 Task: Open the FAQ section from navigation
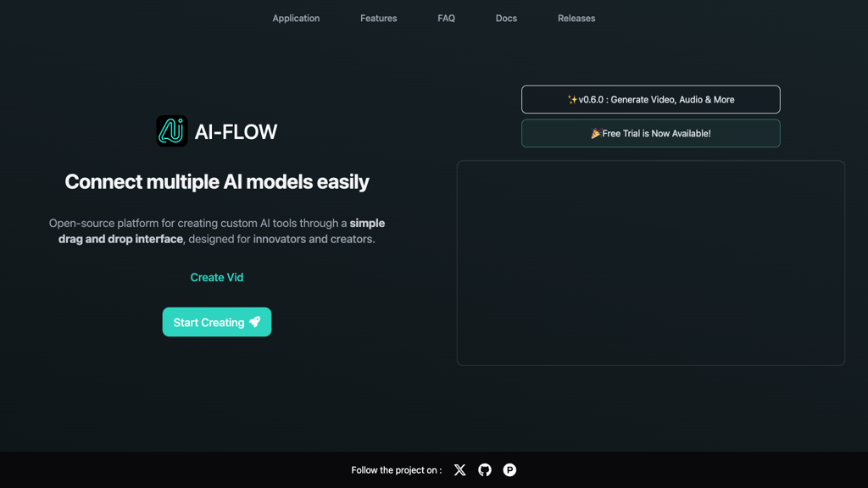[x=446, y=18]
